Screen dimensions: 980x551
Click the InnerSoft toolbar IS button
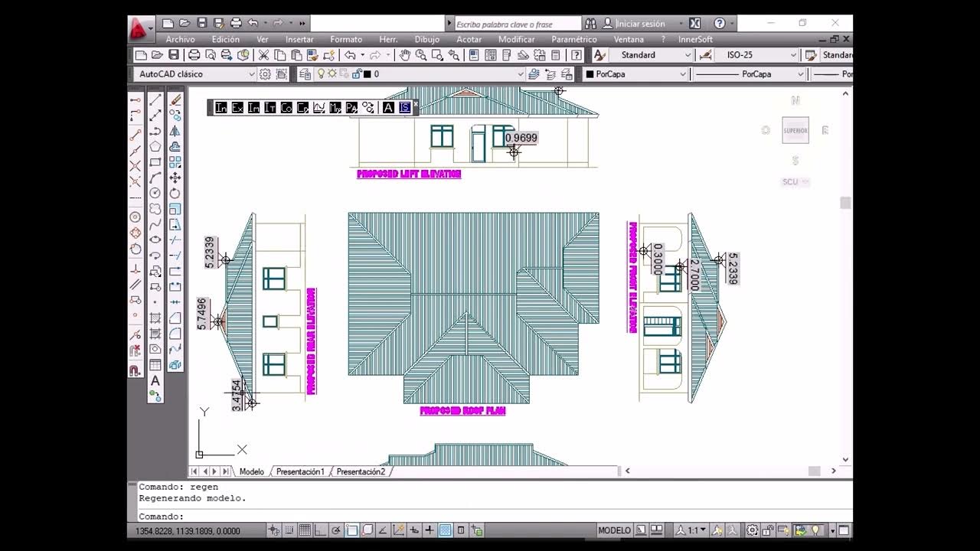[404, 108]
